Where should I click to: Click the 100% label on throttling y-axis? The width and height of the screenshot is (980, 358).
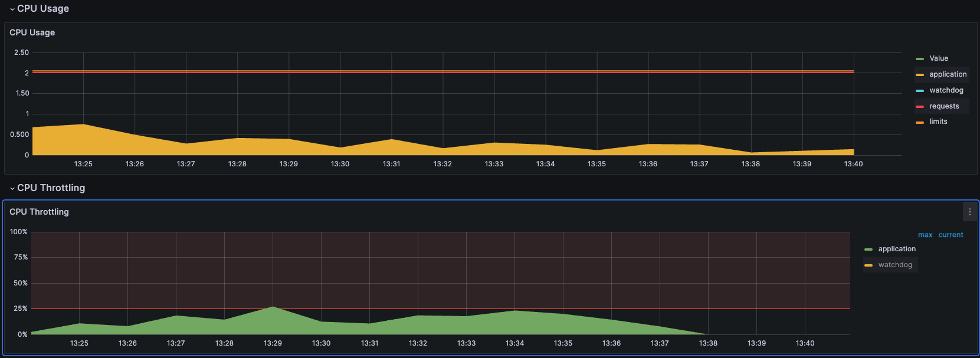click(x=19, y=232)
